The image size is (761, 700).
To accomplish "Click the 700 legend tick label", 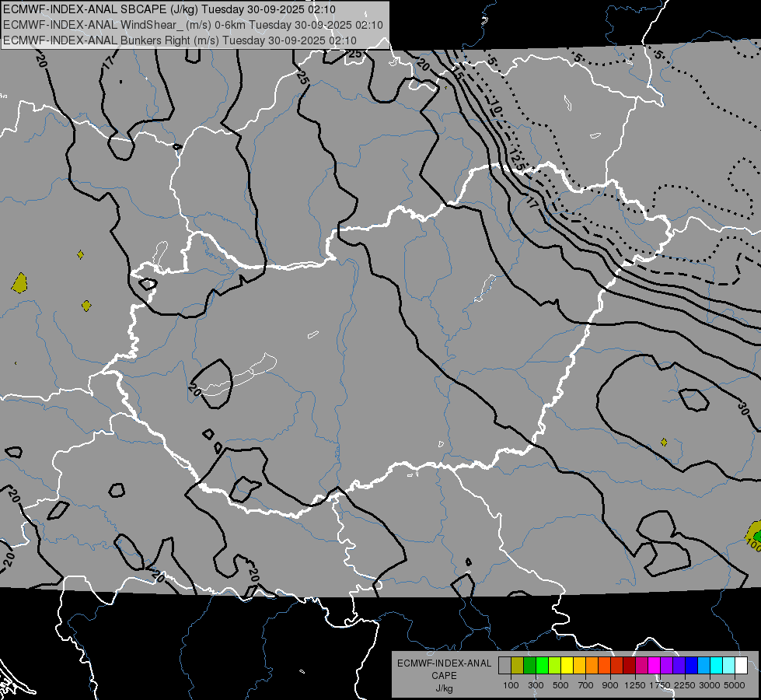I will click(586, 685).
